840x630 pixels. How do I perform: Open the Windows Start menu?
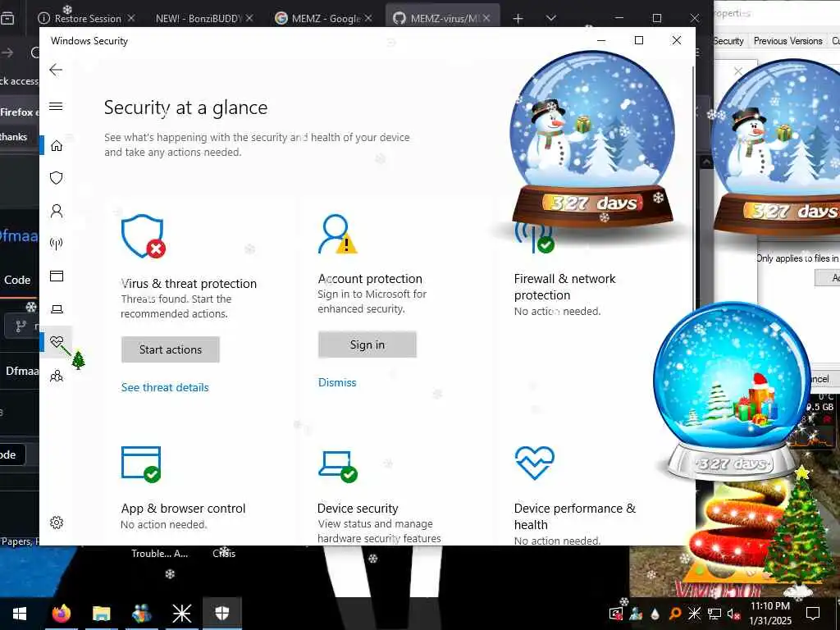20,614
